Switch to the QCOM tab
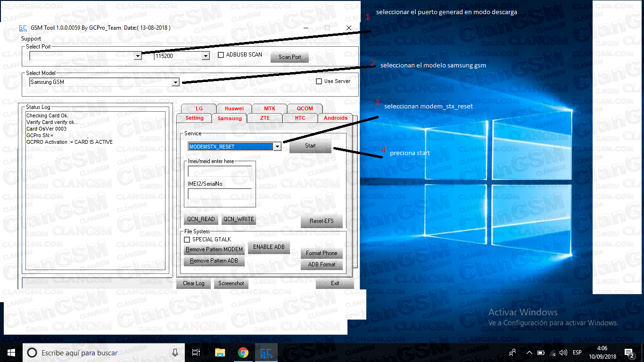This screenshot has height=362, width=644. click(x=305, y=108)
